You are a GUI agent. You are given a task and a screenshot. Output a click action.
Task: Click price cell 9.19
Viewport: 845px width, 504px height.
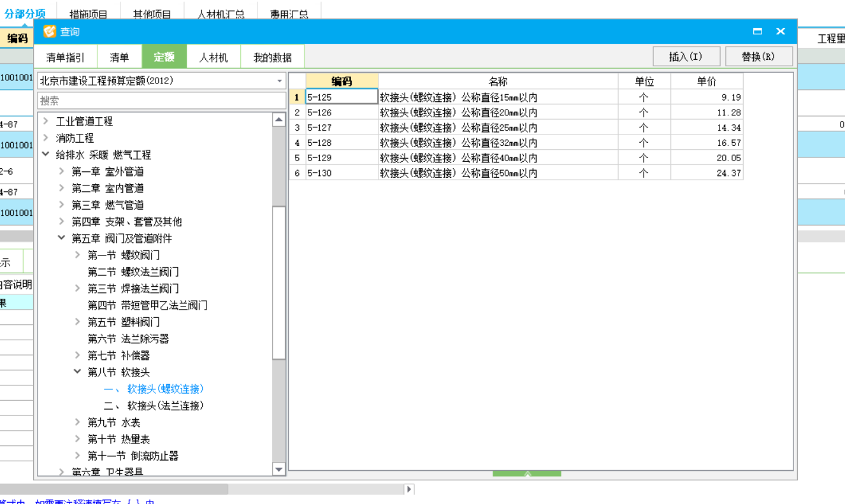pyautogui.click(x=707, y=97)
